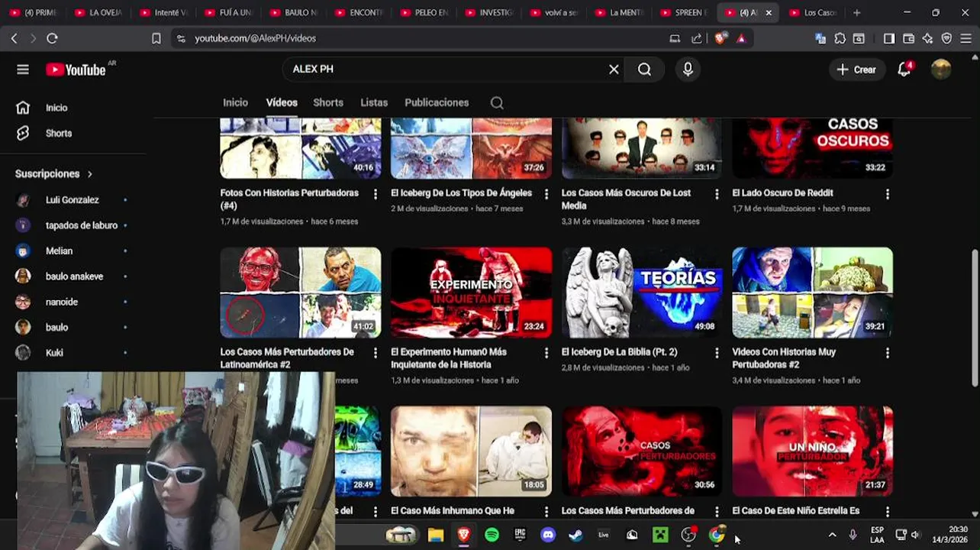Open the Listas channel tab

coord(374,102)
